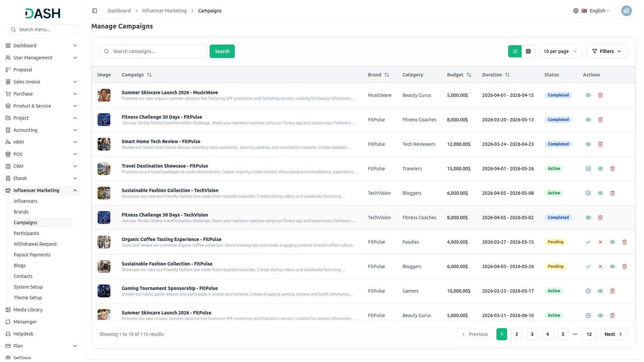Mark the Travel Destination Showcase campaign as completed
The height and width of the screenshot is (362, 644).
tap(588, 169)
